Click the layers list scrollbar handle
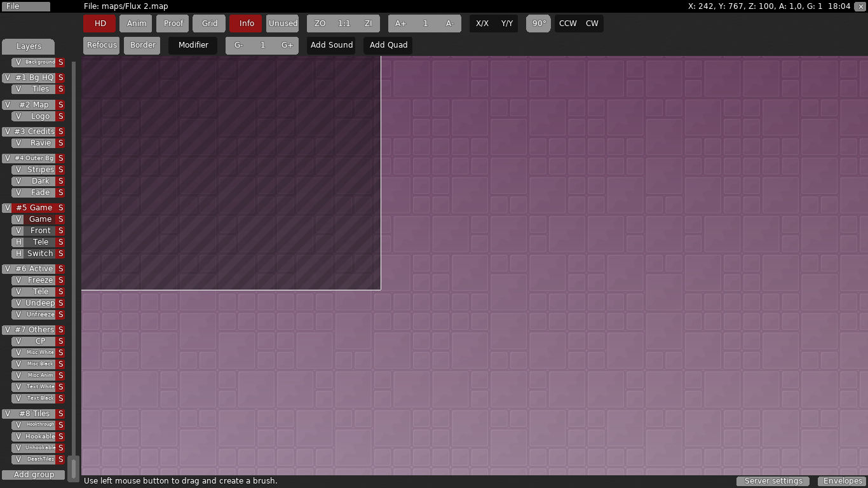 74,468
